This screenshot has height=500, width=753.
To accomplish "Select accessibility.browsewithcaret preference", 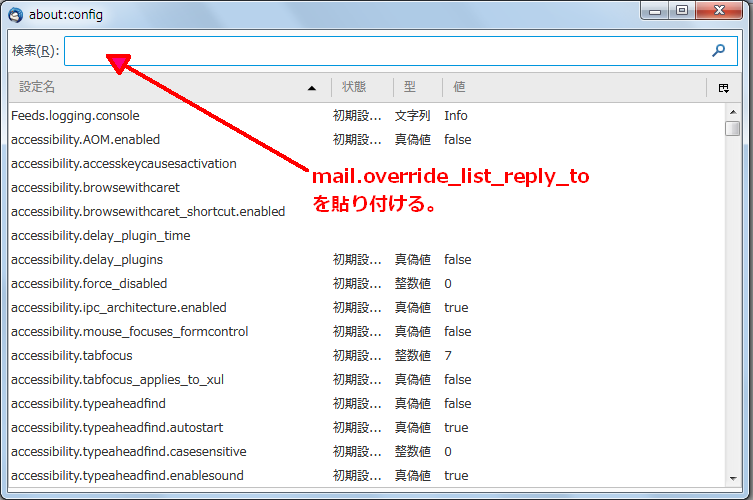I will point(95,188).
